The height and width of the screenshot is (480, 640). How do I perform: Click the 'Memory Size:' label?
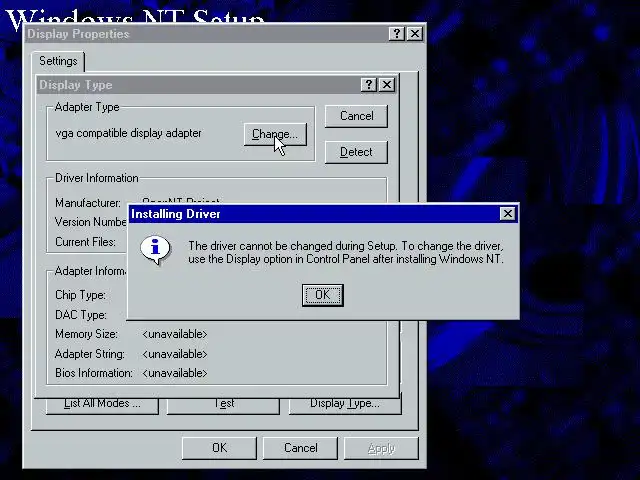pos(87,334)
